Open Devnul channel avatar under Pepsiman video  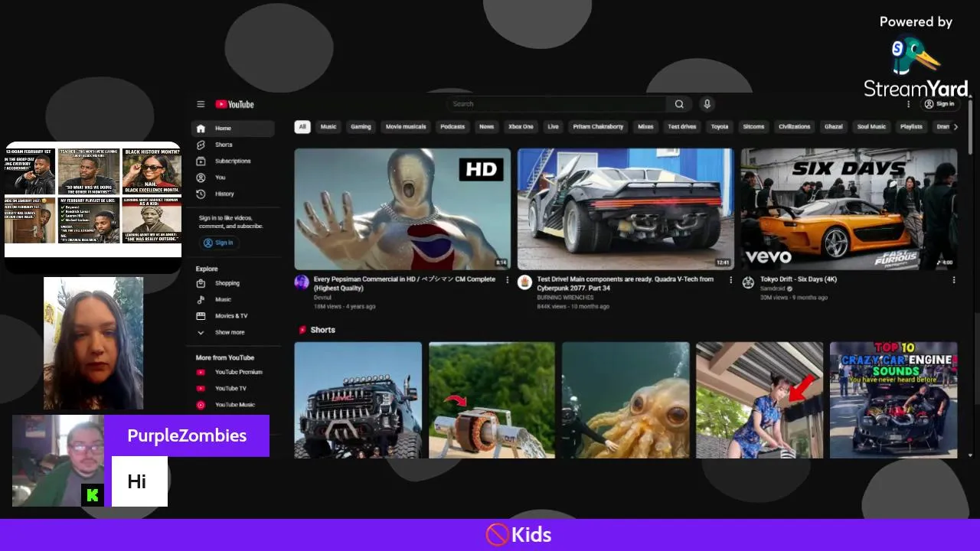(302, 282)
